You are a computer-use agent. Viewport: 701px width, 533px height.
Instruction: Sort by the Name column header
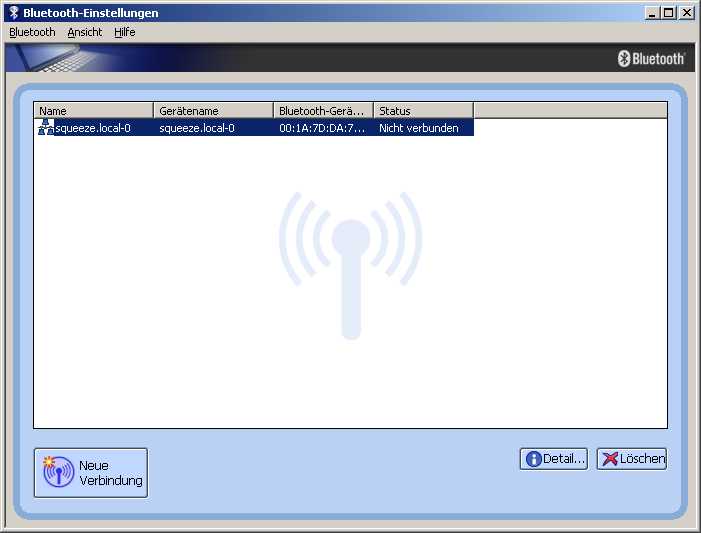[93, 110]
